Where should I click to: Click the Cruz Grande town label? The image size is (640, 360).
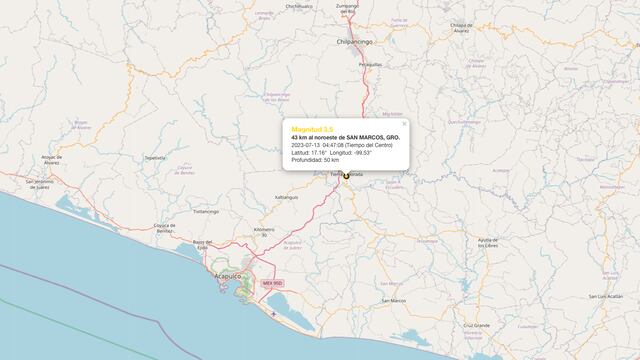coord(477,325)
